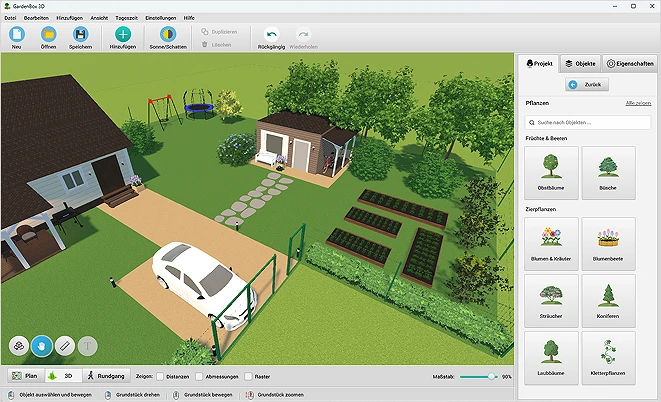This screenshot has height=402, width=661.
Task: Switch to Plan view
Action: pos(25,375)
